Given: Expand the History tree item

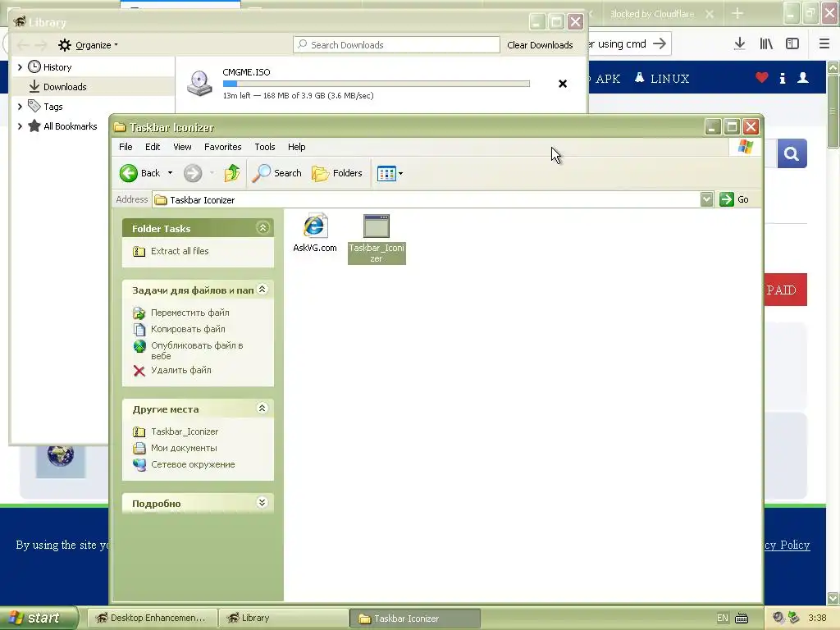Looking at the screenshot, I should (x=20, y=67).
